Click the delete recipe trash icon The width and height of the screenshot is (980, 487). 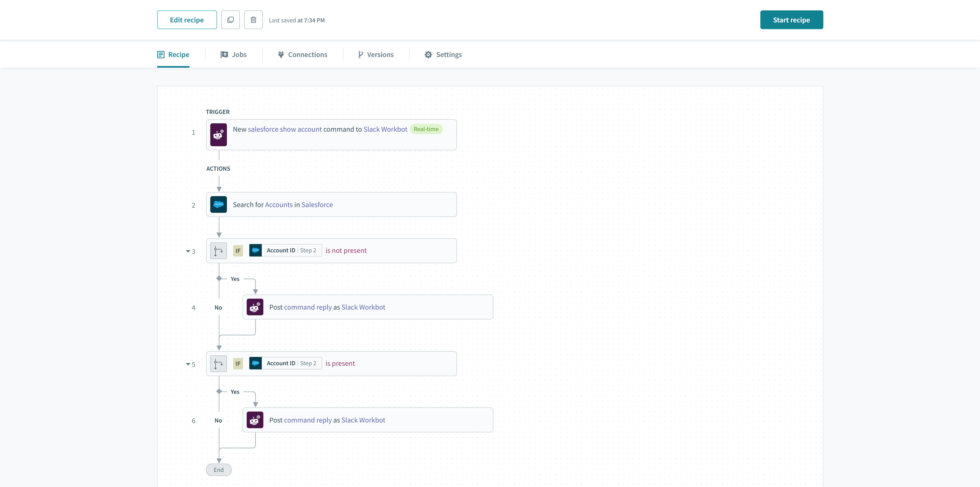[253, 20]
